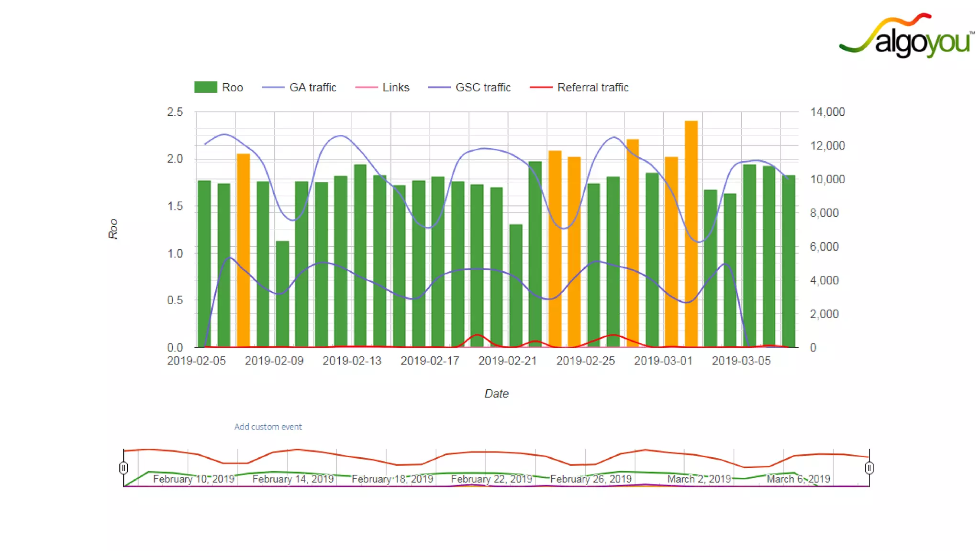Click March 2, 2019 on range timeline
980x551 pixels.
tap(699, 479)
